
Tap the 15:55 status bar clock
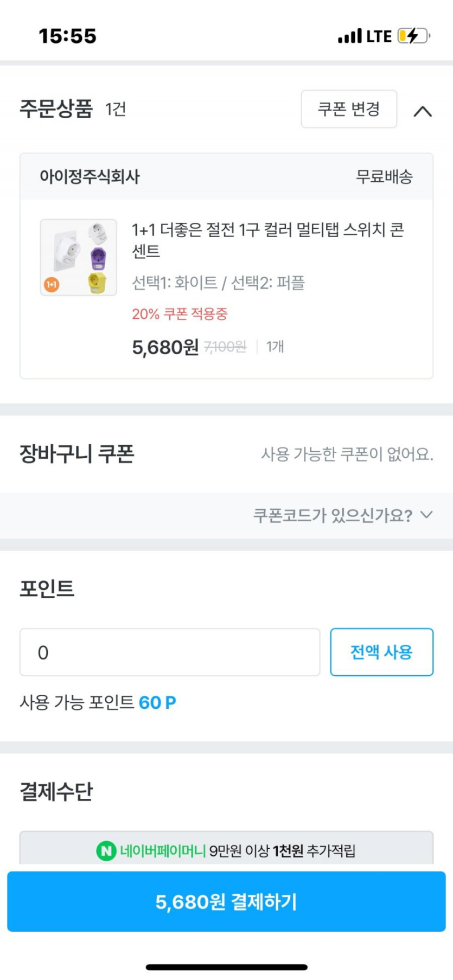point(67,36)
